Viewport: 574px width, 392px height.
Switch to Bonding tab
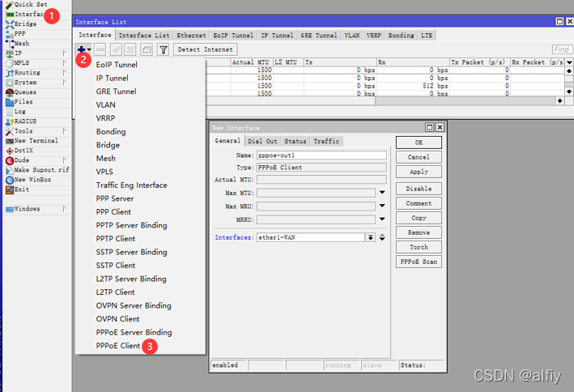(401, 36)
